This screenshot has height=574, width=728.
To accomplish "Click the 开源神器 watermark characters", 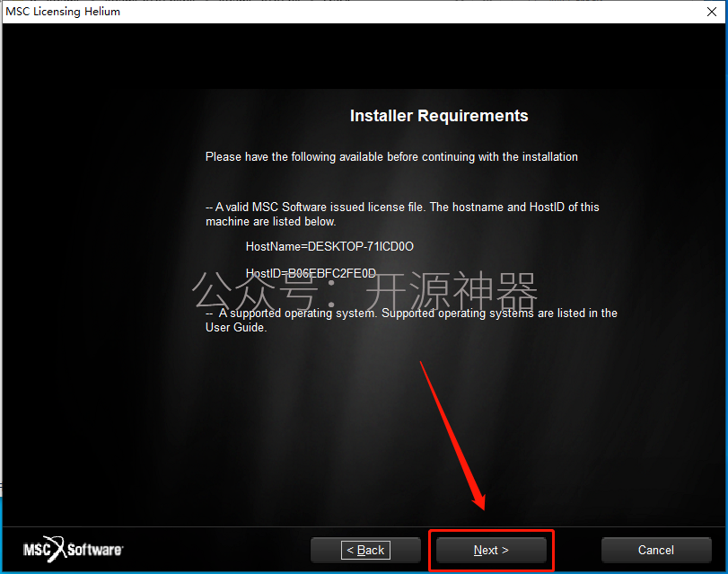I will (x=452, y=291).
